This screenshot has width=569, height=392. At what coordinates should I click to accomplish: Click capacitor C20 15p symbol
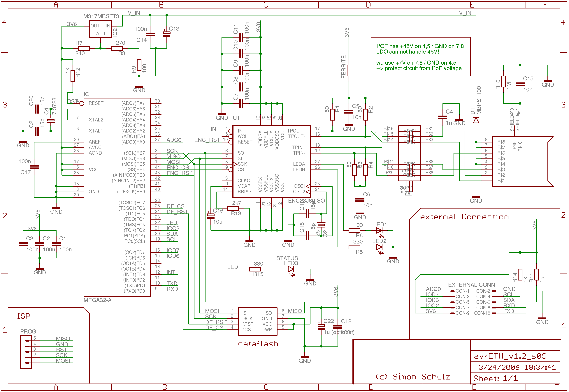click(37, 109)
